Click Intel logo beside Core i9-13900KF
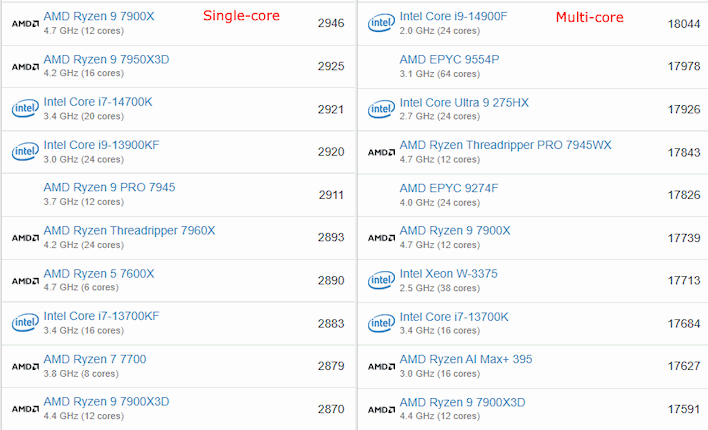 tap(25, 151)
